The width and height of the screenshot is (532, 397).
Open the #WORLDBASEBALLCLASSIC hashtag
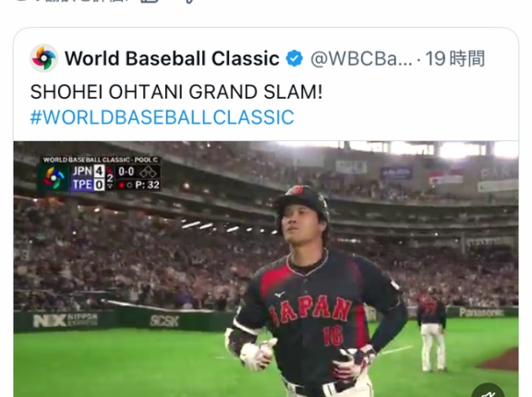(163, 117)
